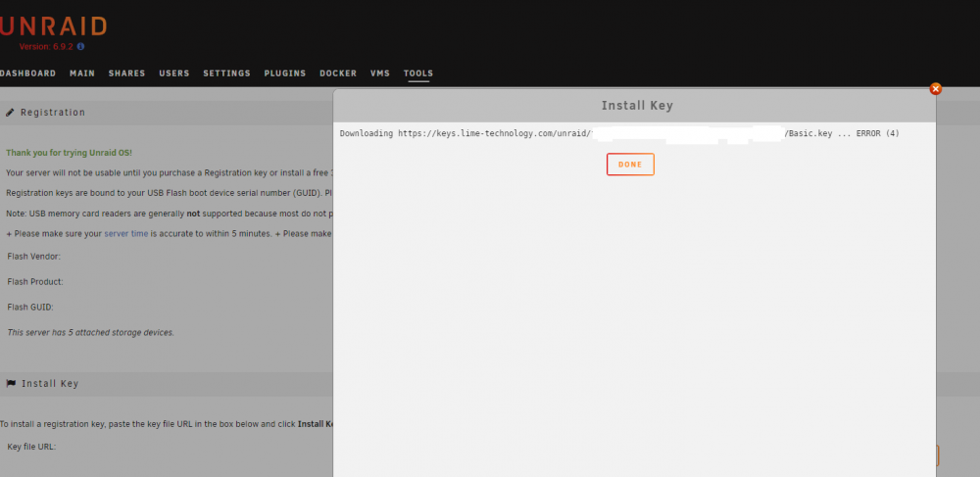Navigate to Settings
Viewport: 980px width, 477px height.
click(x=227, y=73)
